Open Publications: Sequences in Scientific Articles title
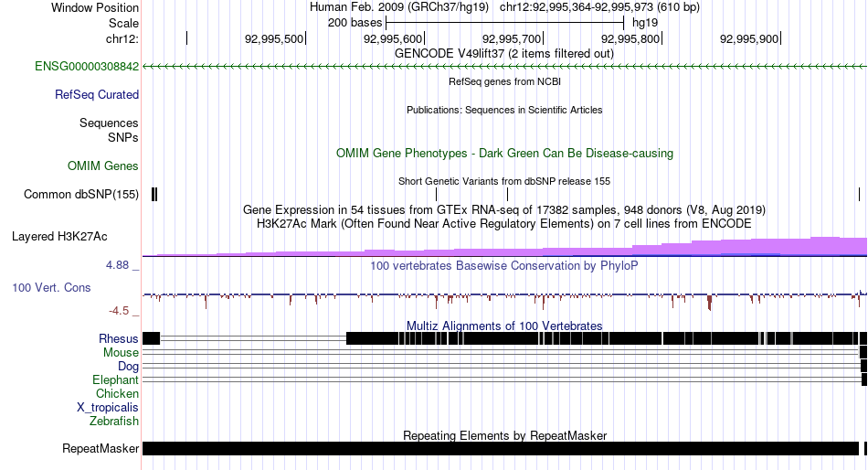The height and width of the screenshot is (470, 868). pos(504,110)
